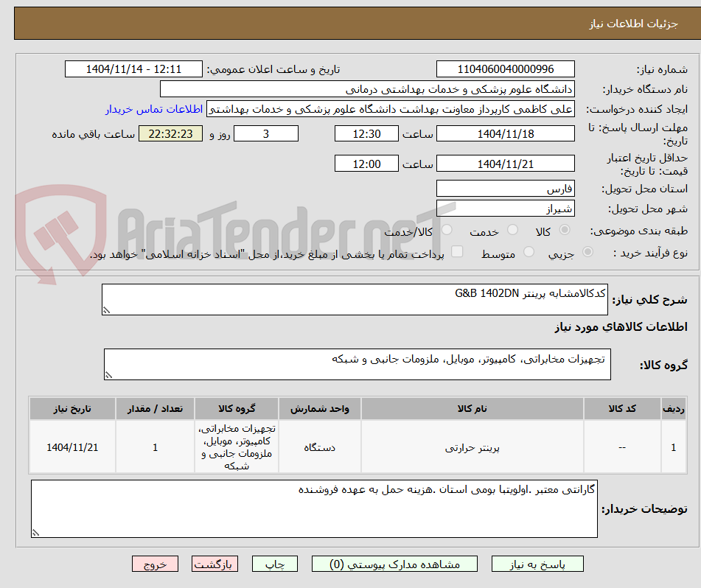Click the 'دستگاه' unit cell
This screenshot has height=588, width=701.
(x=320, y=447)
